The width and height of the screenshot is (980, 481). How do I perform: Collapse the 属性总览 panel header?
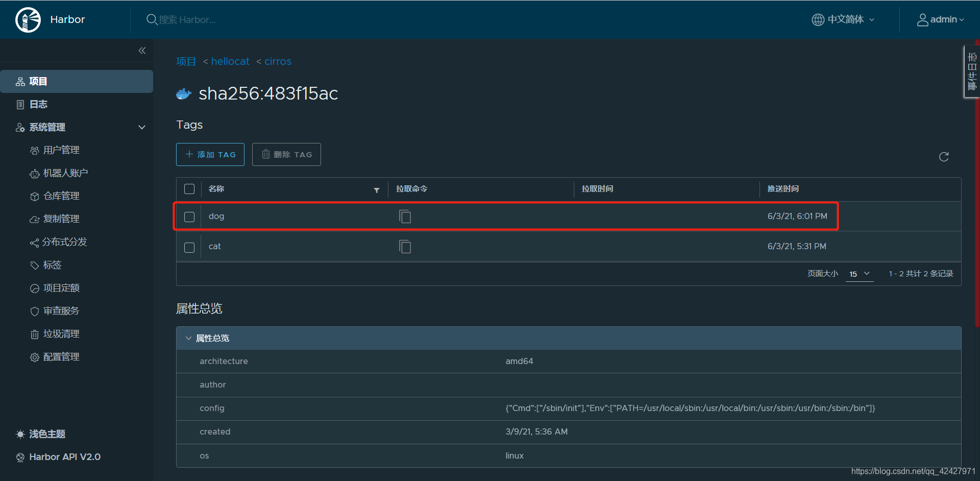tap(569, 339)
